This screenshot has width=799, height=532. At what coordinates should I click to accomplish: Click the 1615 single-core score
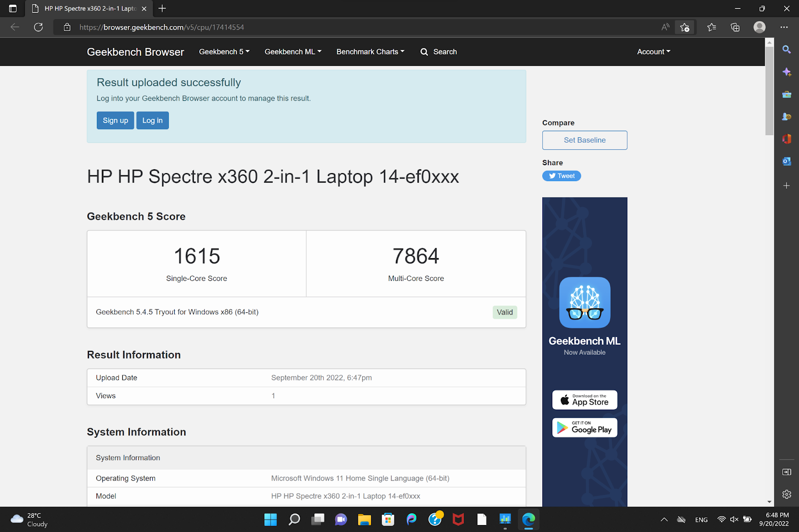point(197,256)
